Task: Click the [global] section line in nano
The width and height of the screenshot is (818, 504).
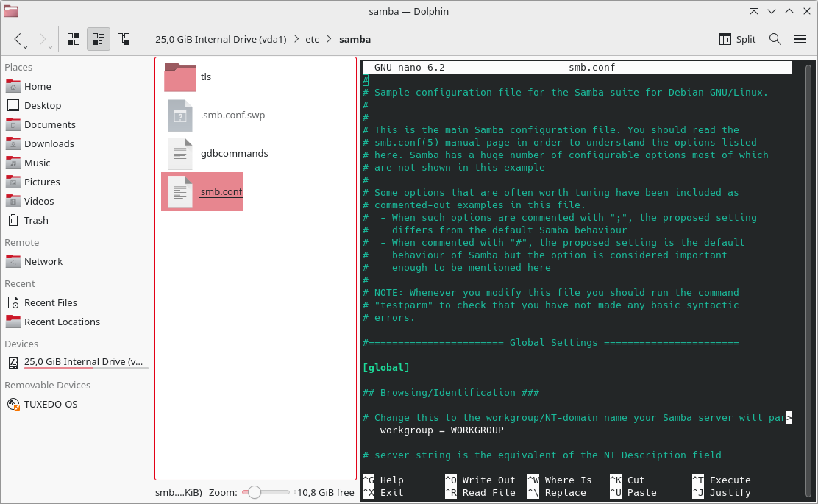Action: (386, 368)
